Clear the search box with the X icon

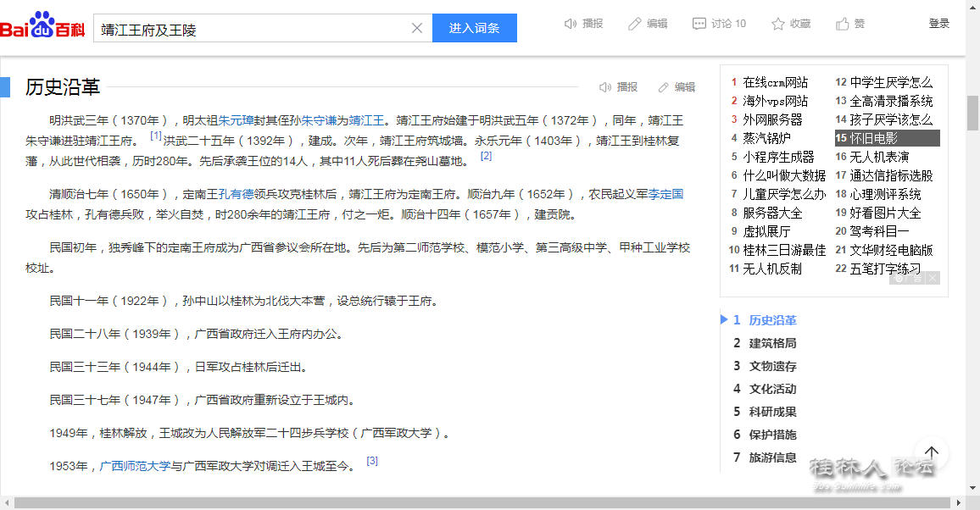coord(416,28)
